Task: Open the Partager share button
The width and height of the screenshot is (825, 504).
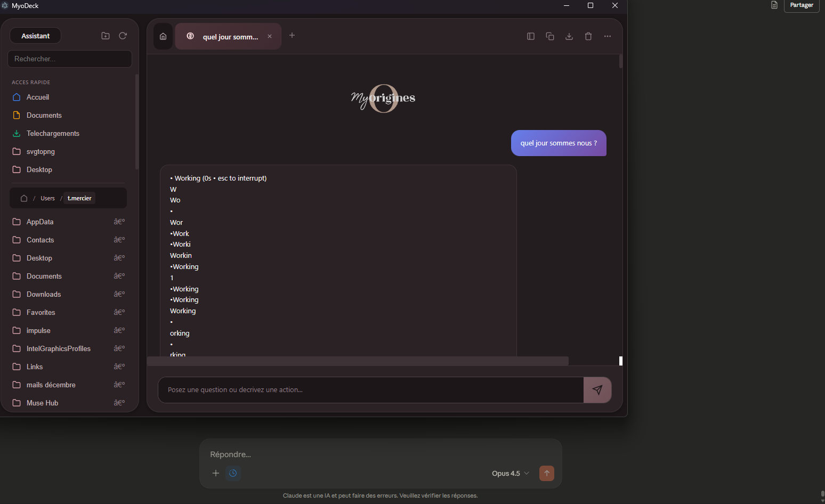Action: (x=802, y=5)
